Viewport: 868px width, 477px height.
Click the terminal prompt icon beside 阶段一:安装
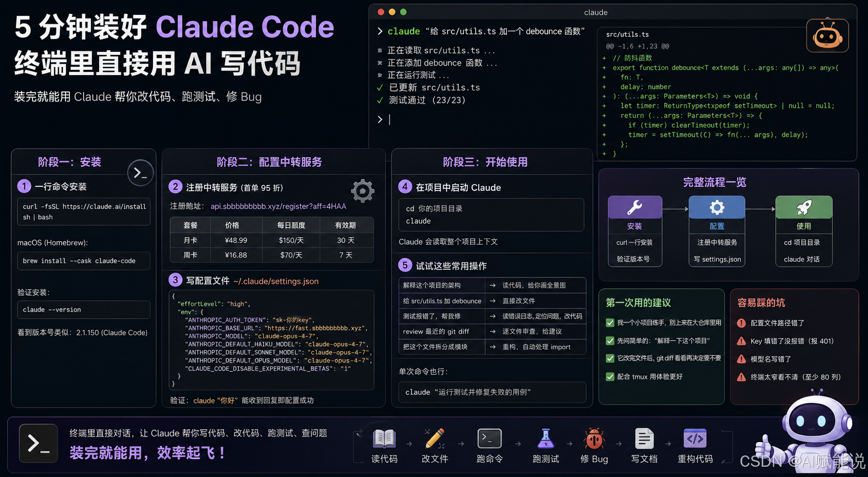click(140, 173)
